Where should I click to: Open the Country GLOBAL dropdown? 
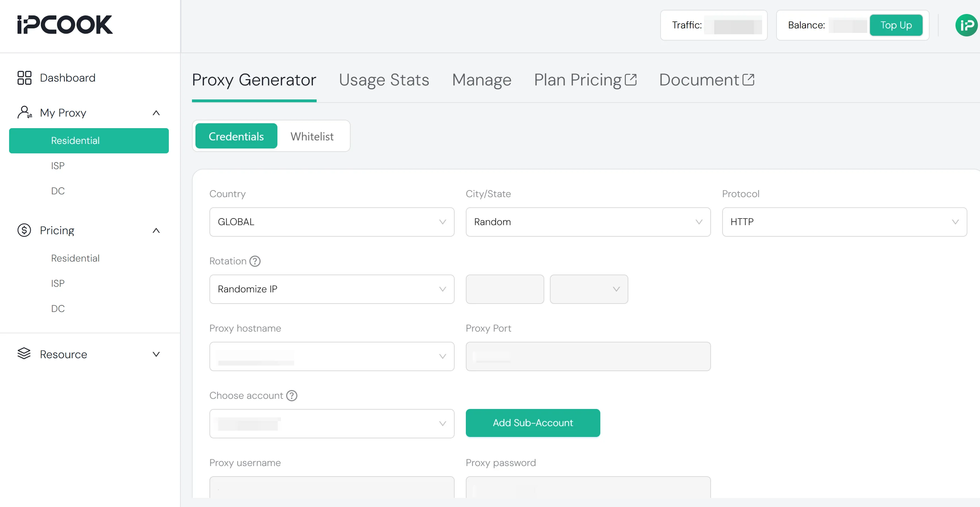(332, 222)
